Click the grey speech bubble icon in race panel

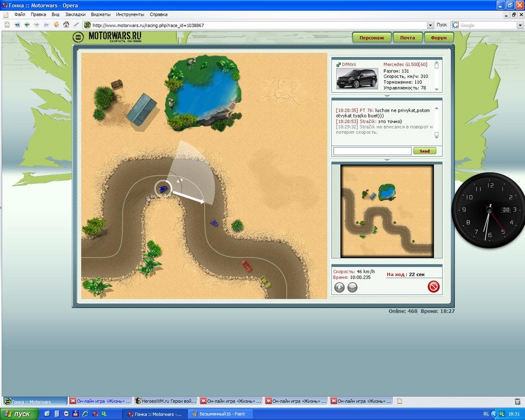point(352,287)
